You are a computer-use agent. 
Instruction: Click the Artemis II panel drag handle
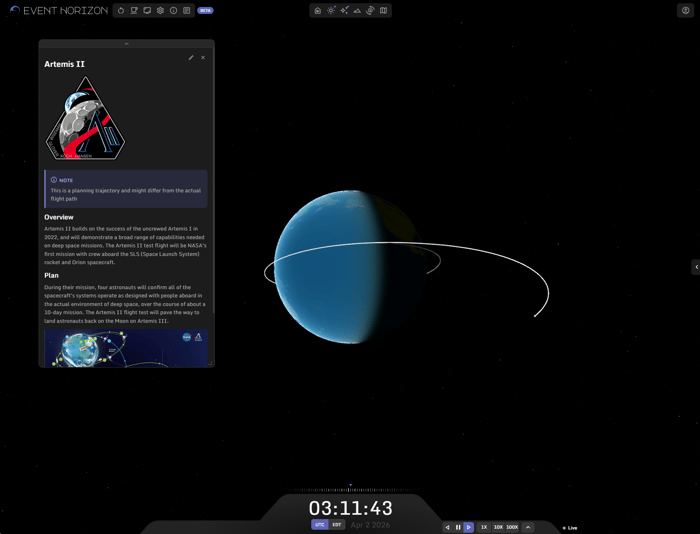(126, 44)
